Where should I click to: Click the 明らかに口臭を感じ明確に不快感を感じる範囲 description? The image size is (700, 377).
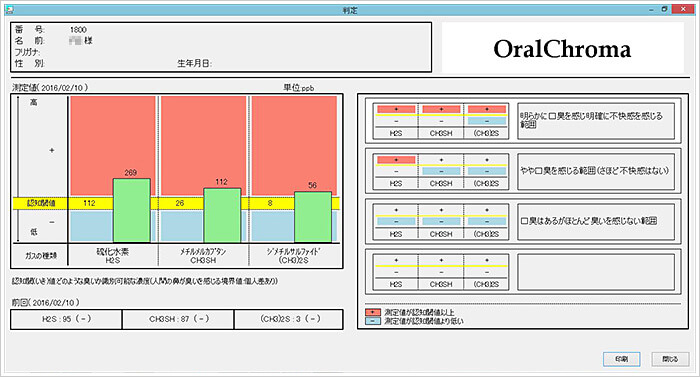pyautogui.click(x=596, y=121)
